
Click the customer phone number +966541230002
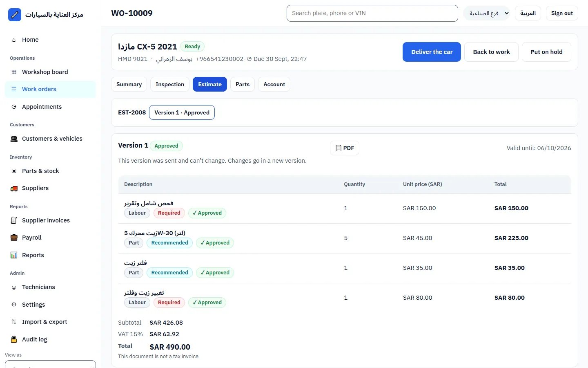220,59
